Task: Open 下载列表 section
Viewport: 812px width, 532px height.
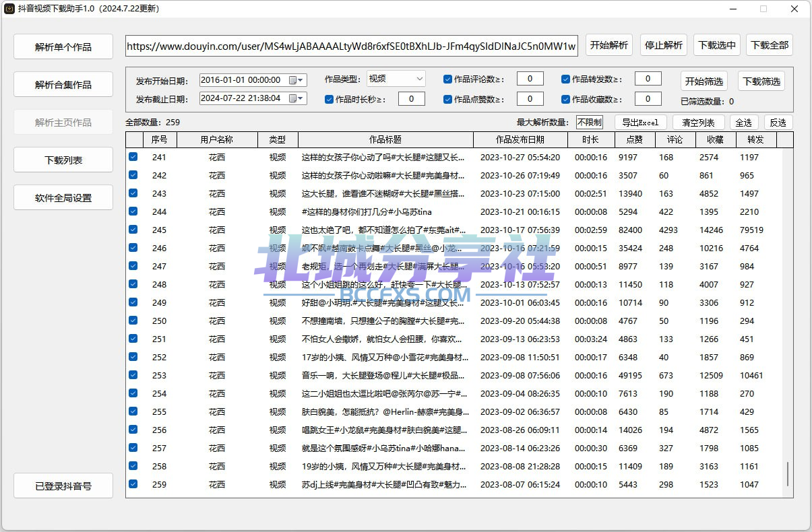Action: tap(63, 160)
